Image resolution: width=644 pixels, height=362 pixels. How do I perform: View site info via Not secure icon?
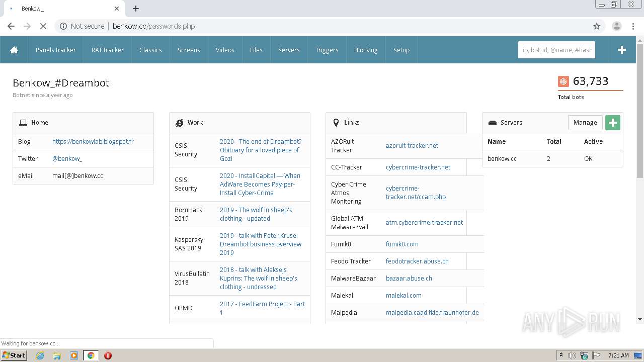click(63, 26)
